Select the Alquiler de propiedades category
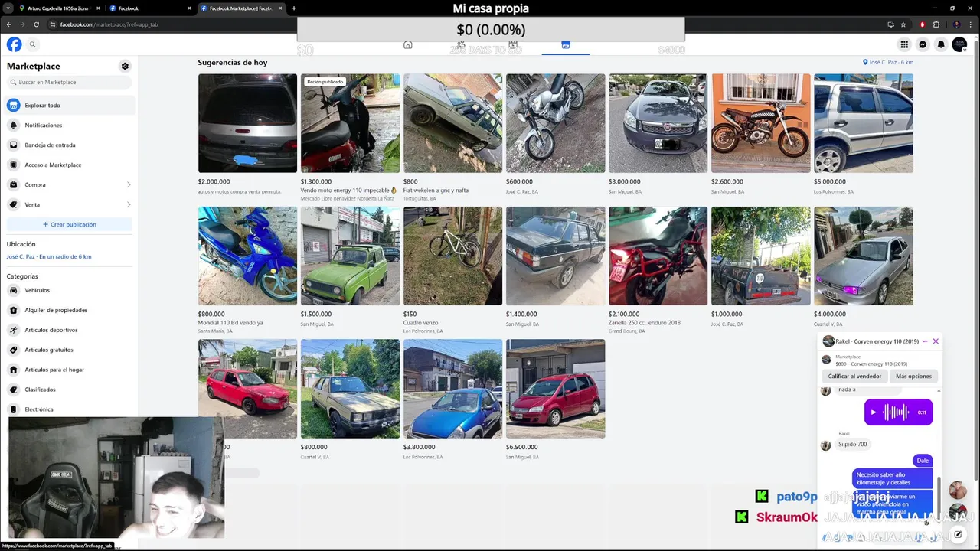The height and width of the screenshot is (551, 980). tap(69, 310)
